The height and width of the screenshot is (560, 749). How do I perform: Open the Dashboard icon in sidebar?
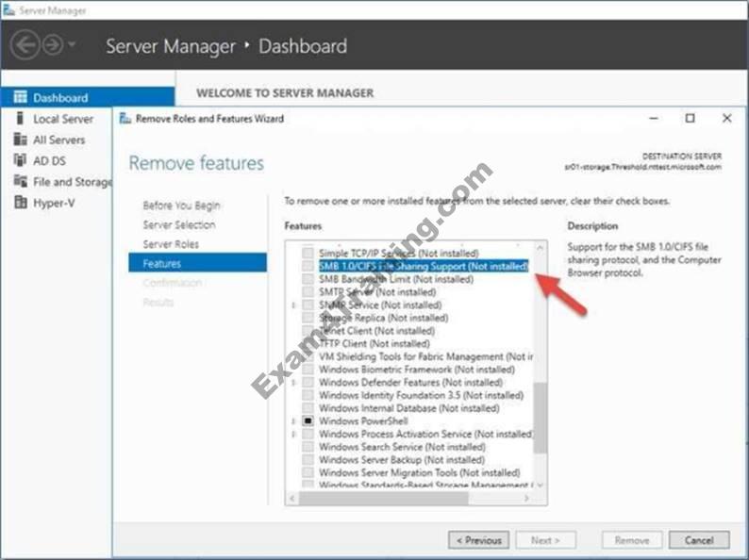point(20,98)
